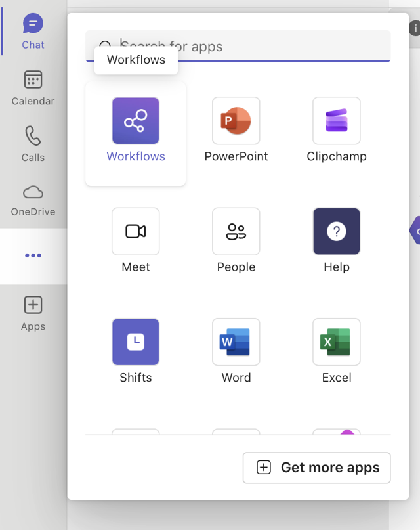Click the Search for apps field

(x=249, y=47)
